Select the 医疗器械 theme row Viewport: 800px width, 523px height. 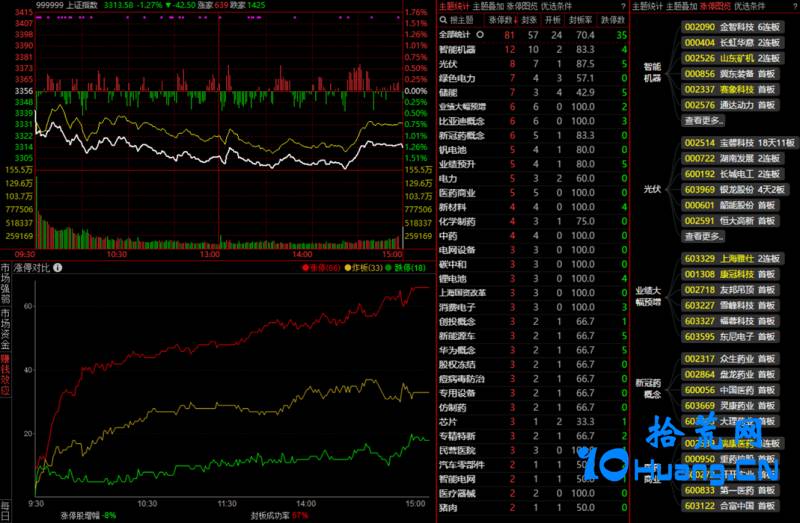click(533, 493)
